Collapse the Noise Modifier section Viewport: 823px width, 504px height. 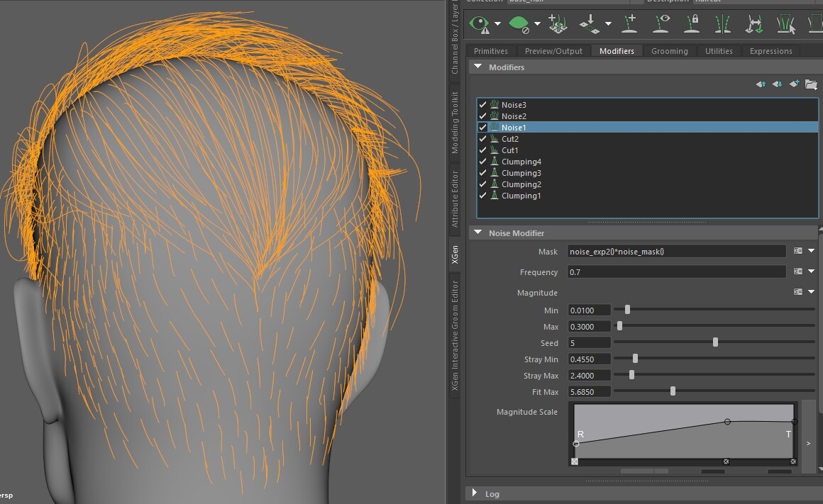point(477,233)
